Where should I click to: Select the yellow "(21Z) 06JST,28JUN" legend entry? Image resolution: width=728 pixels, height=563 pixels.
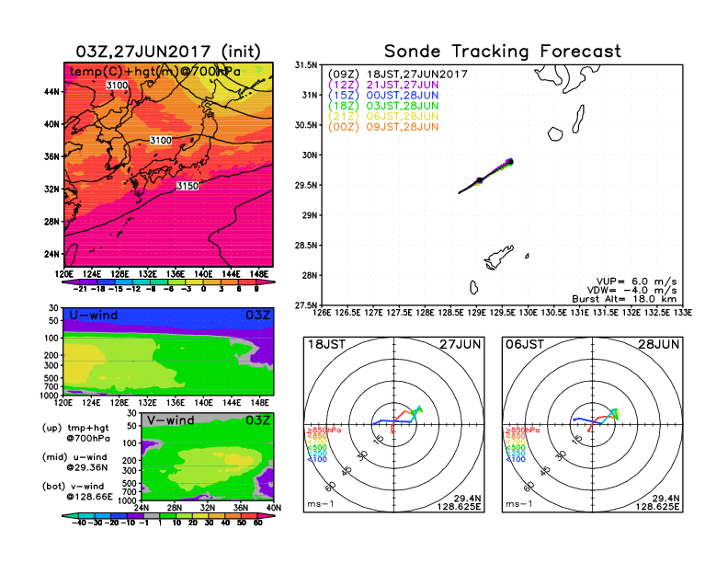(x=383, y=116)
